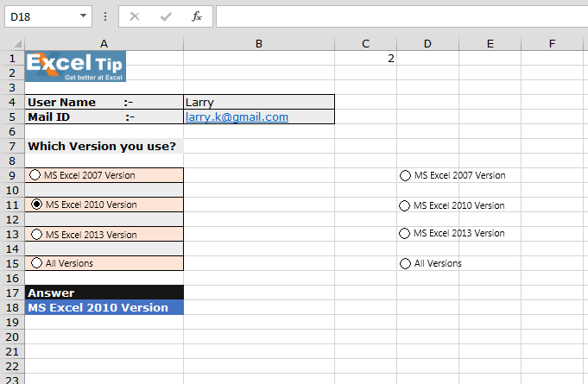Select column D header

point(427,44)
